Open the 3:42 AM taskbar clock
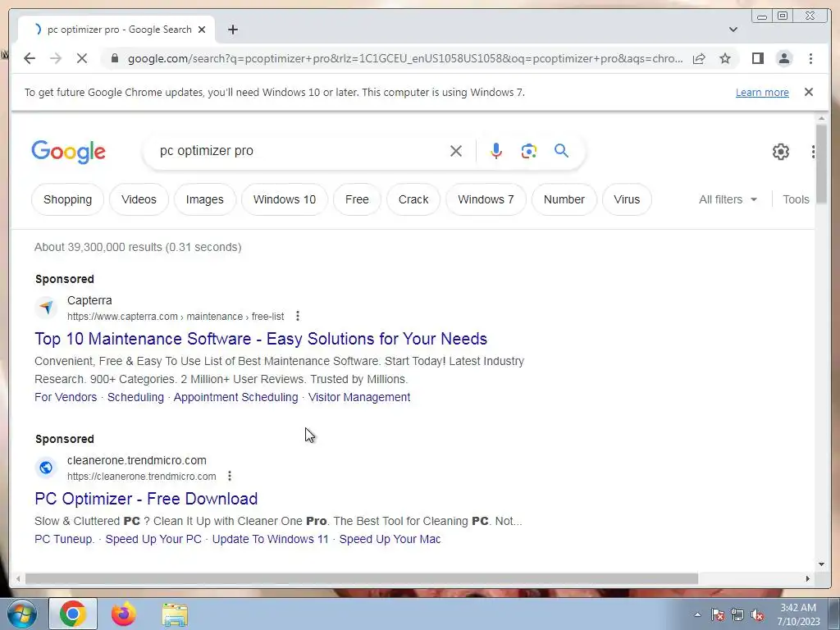This screenshot has height=630, width=840. 798,614
